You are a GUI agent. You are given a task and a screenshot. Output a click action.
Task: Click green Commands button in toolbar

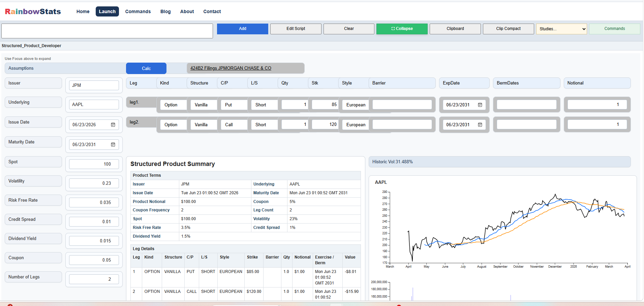pyautogui.click(x=614, y=29)
